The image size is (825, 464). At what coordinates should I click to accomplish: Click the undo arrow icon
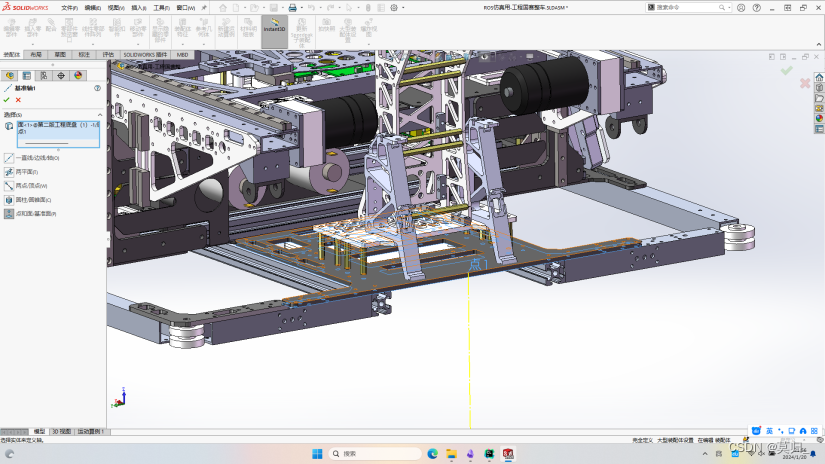coord(311,7)
